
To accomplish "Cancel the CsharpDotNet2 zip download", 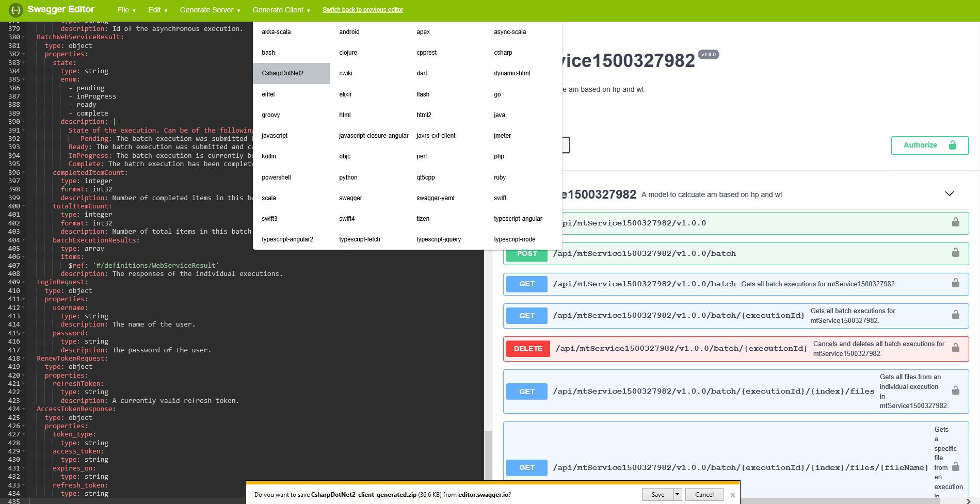I will [704, 494].
